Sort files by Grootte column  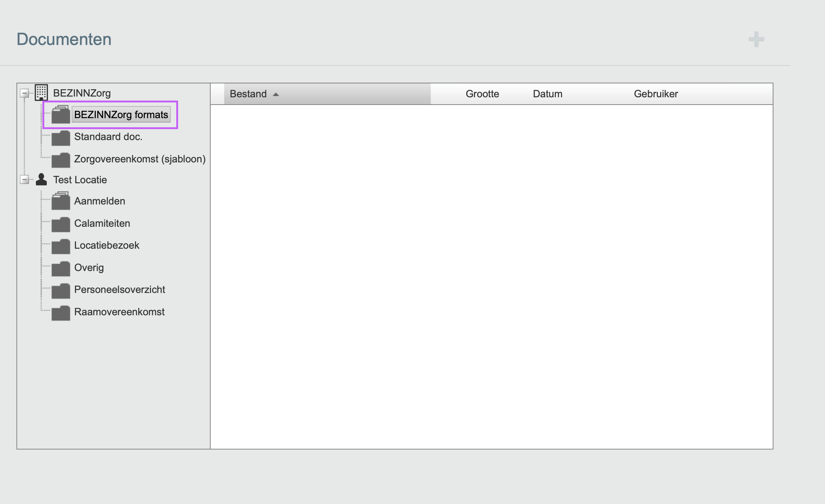[x=482, y=94]
